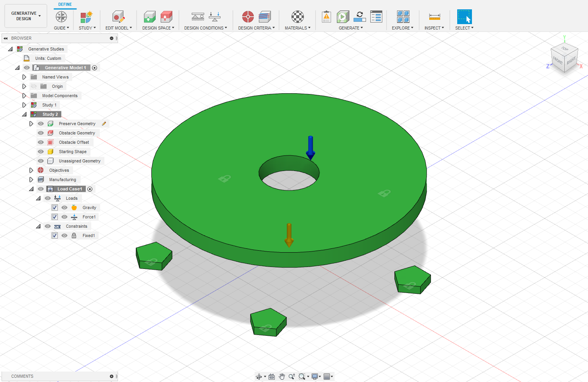Expand the Named Views folder
Viewport: 588px width, 382px height.
click(x=24, y=77)
